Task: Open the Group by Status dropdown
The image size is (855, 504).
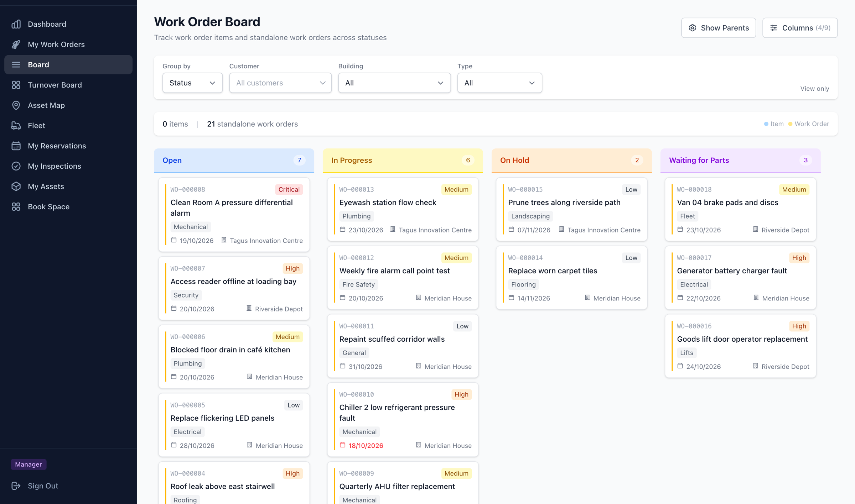Action: tap(192, 83)
